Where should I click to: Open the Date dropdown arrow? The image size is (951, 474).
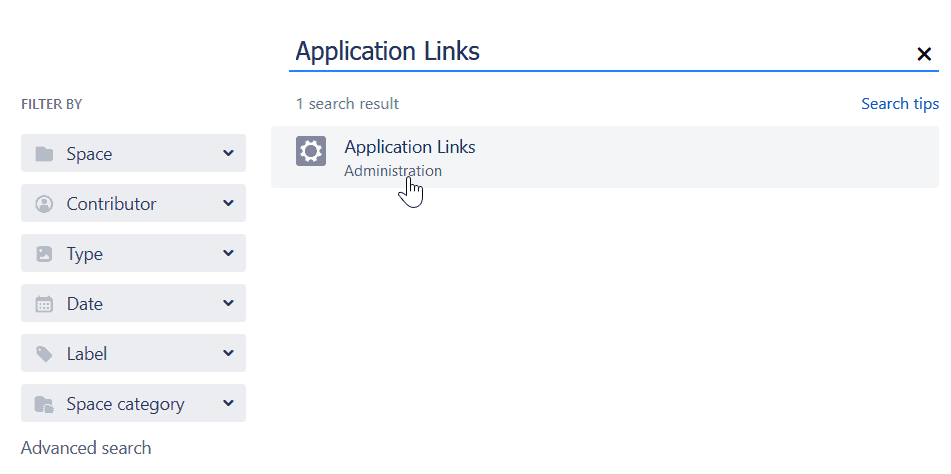(x=228, y=304)
